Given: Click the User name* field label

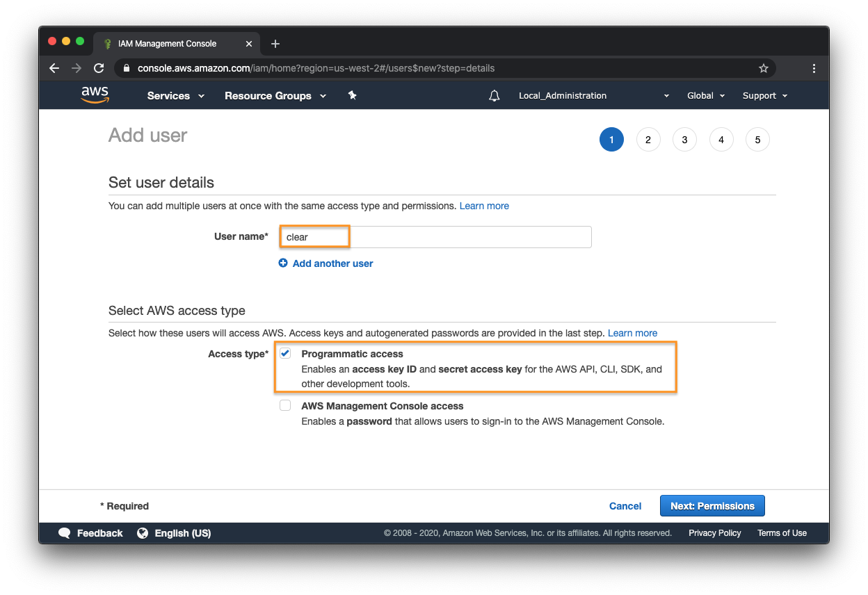Looking at the screenshot, I should (x=241, y=236).
